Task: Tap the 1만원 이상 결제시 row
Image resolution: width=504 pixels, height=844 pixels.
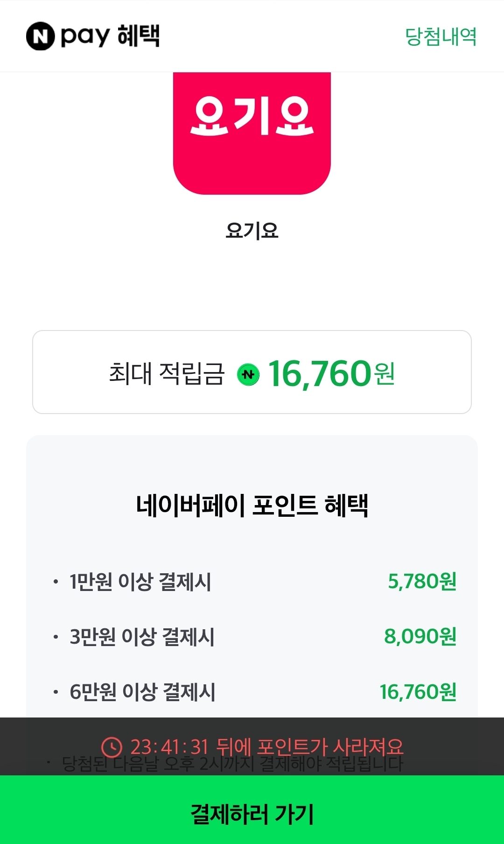Action: coord(140,582)
